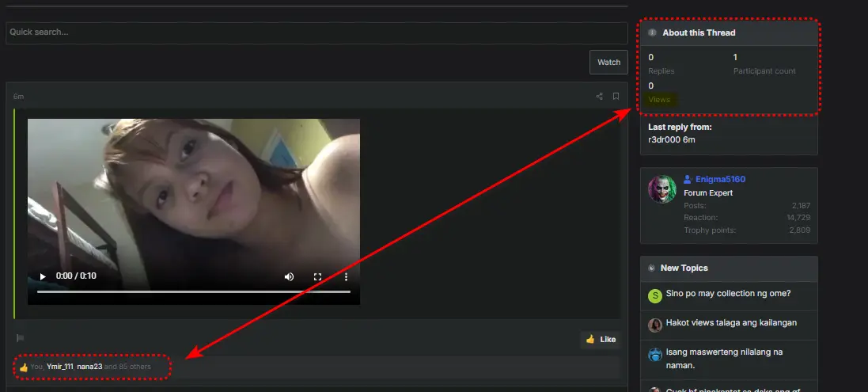Click the video progress bar
The image size is (868, 392).
point(194,291)
